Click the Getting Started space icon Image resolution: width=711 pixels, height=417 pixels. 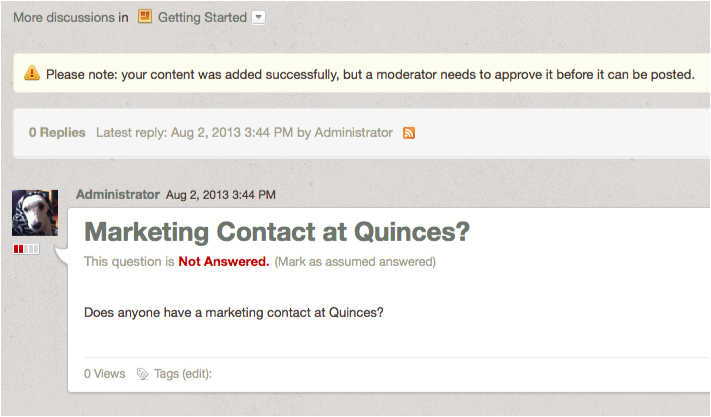click(145, 17)
